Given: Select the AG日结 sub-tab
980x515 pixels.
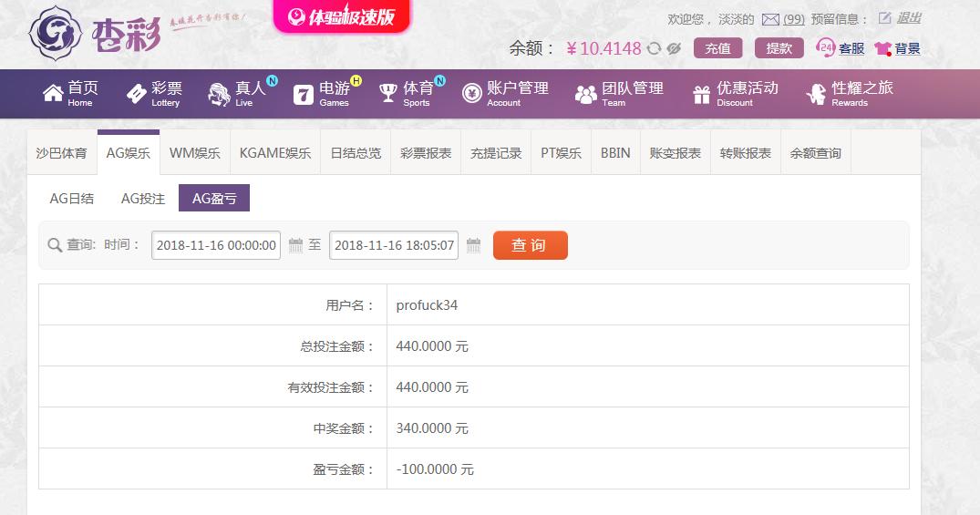Looking at the screenshot, I should pyautogui.click(x=72, y=198).
